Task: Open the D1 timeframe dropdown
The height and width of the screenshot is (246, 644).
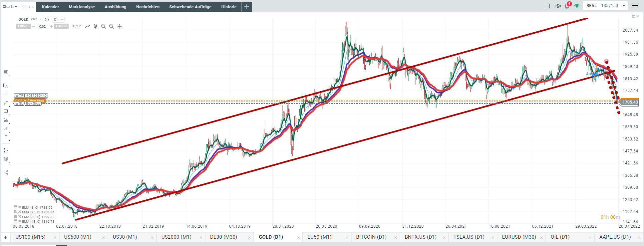Action: [x=58, y=20]
